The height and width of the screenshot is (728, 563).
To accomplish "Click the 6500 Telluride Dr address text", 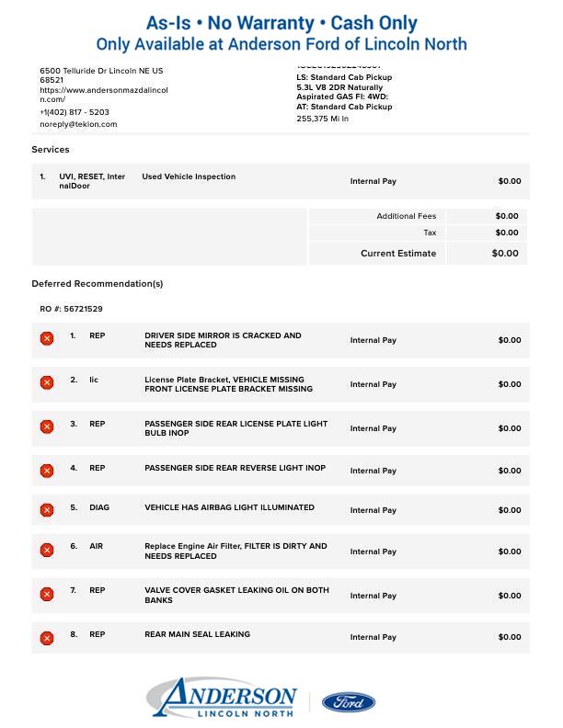I will tap(101, 71).
